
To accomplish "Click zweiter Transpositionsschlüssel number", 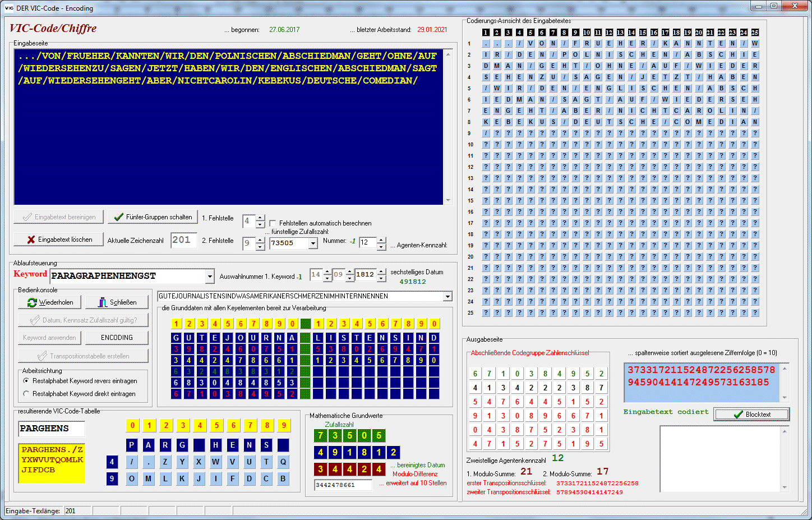I will (589, 493).
